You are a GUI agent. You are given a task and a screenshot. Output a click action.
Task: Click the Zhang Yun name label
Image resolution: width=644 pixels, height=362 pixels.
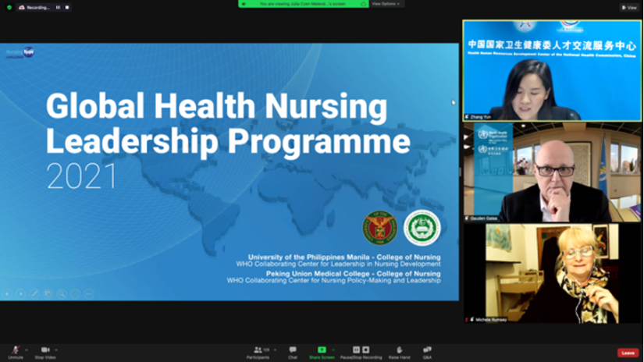(481, 117)
